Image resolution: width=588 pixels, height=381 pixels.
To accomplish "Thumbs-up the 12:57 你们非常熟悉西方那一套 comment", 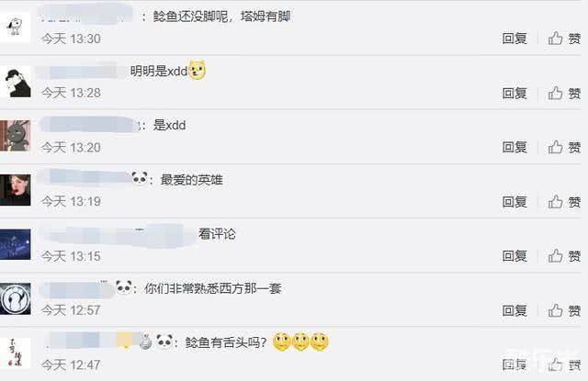I will click(564, 310).
